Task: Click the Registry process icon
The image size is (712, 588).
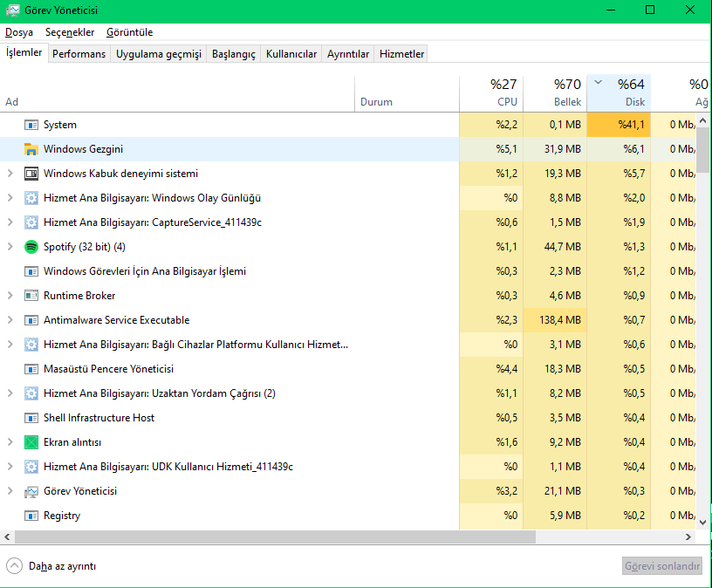Action: (31, 516)
